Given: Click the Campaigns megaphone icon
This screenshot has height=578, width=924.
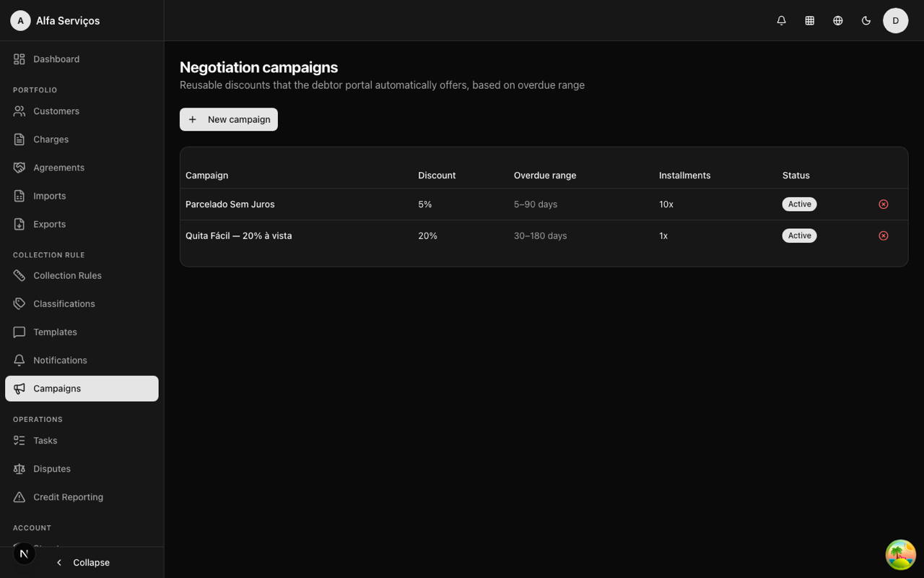Looking at the screenshot, I should [19, 389].
